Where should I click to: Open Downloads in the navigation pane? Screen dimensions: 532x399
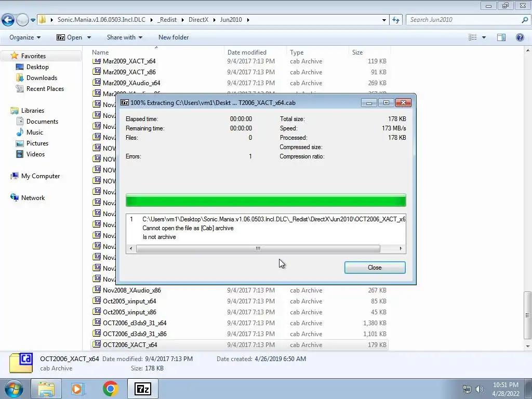[42, 78]
